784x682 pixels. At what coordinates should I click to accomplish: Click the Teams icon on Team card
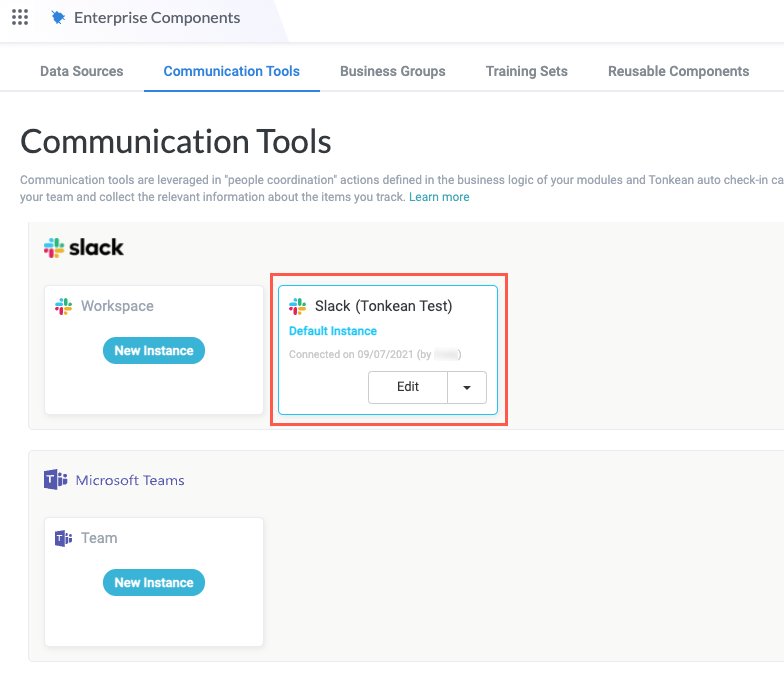[x=64, y=538]
